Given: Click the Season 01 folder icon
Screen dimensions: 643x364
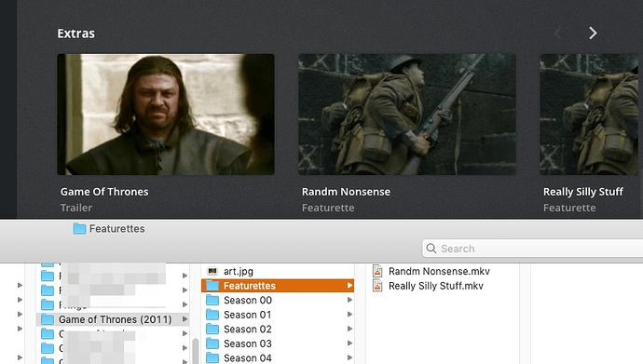Looking at the screenshot, I should pyautogui.click(x=212, y=315).
